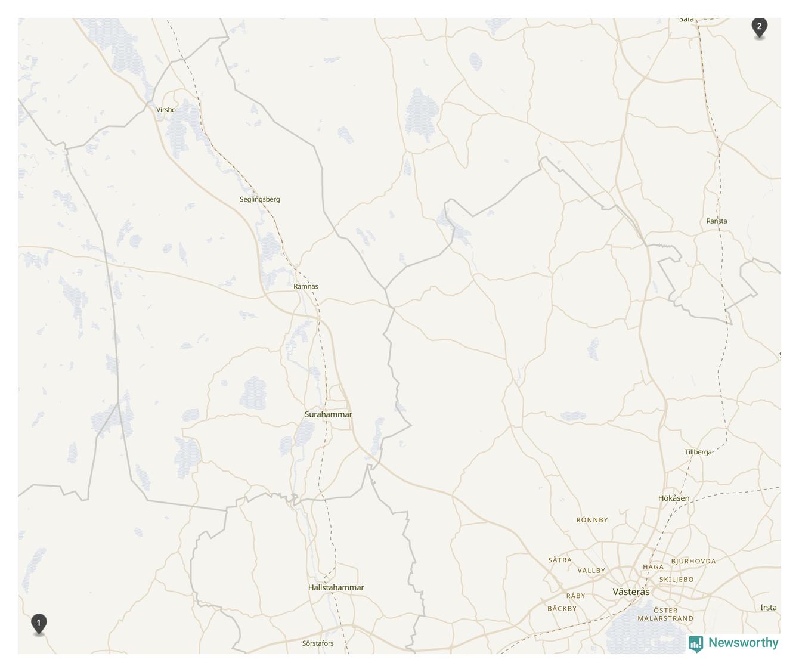This screenshot has height=672, width=799.
Task: Click the Tillberga place label
Action: 698,452
